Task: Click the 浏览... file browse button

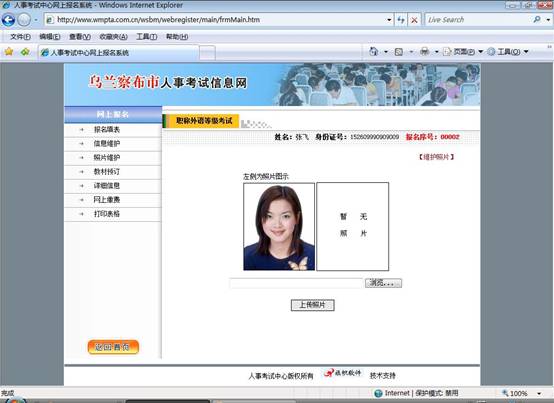Action: pos(383,283)
